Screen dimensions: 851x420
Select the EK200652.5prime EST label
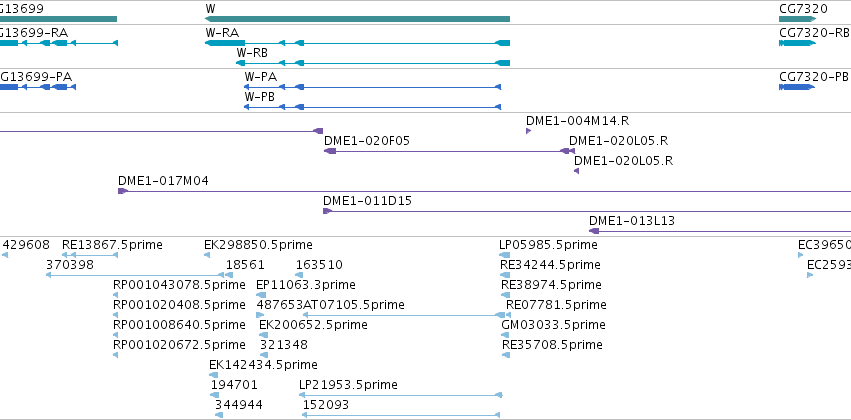click(314, 326)
